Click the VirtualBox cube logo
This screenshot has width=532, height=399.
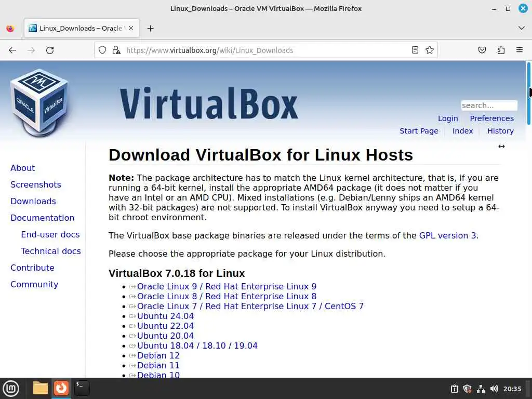(39, 102)
